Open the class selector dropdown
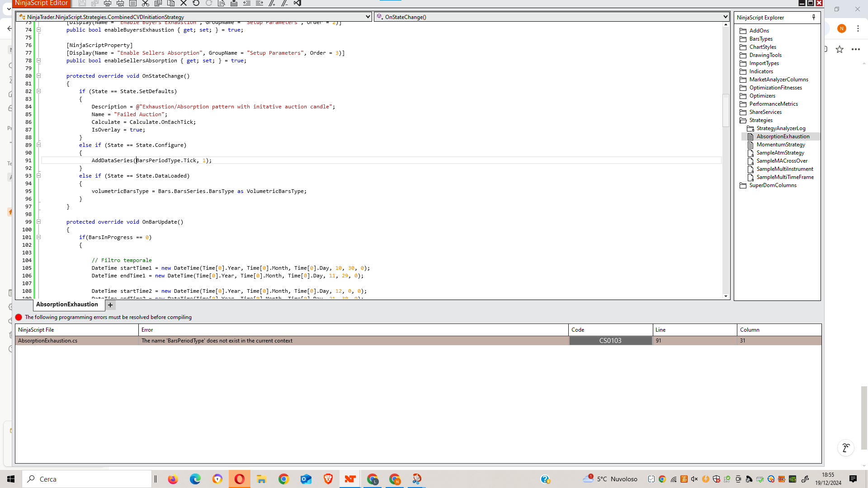Viewport: 868px width, 488px height. (368, 17)
